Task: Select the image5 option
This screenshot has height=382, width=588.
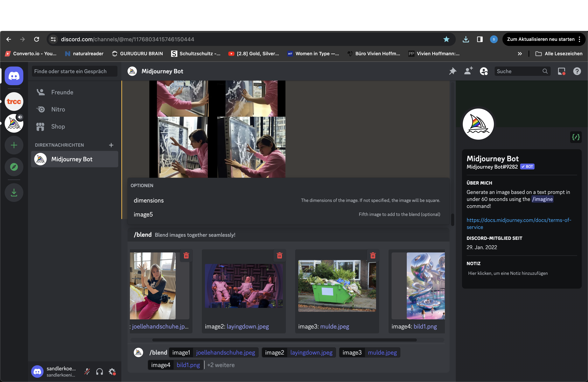Action: pyautogui.click(x=288, y=214)
